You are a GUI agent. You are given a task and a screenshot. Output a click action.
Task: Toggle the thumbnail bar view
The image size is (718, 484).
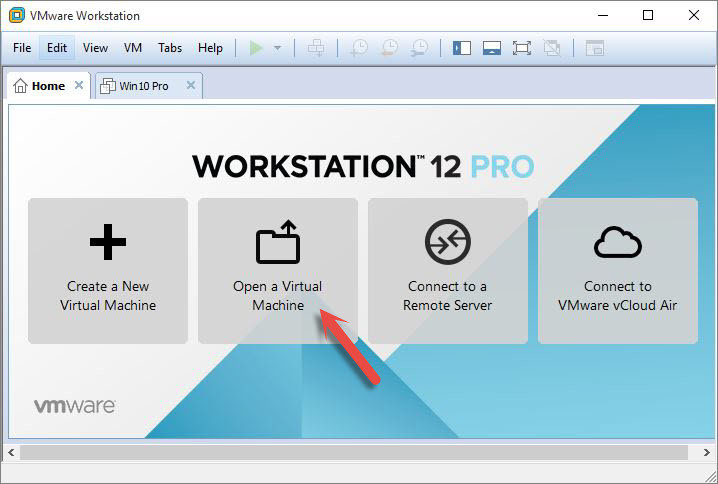pos(491,48)
